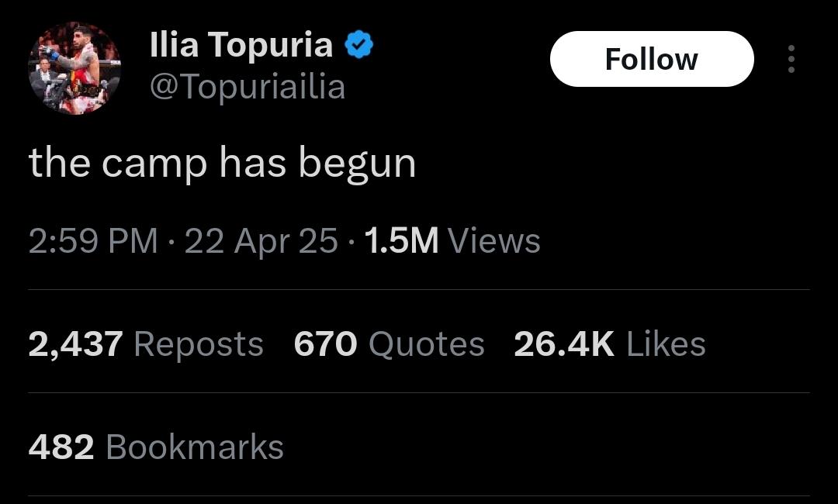Click the 22 Apr 25 date
The image size is (838, 504).
click(x=261, y=241)
